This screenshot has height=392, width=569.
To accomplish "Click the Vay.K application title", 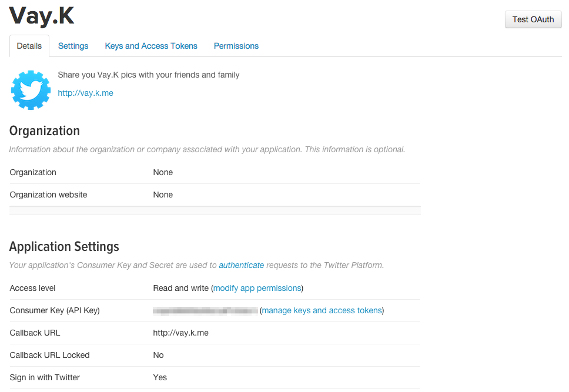I will tap(42, 18).
